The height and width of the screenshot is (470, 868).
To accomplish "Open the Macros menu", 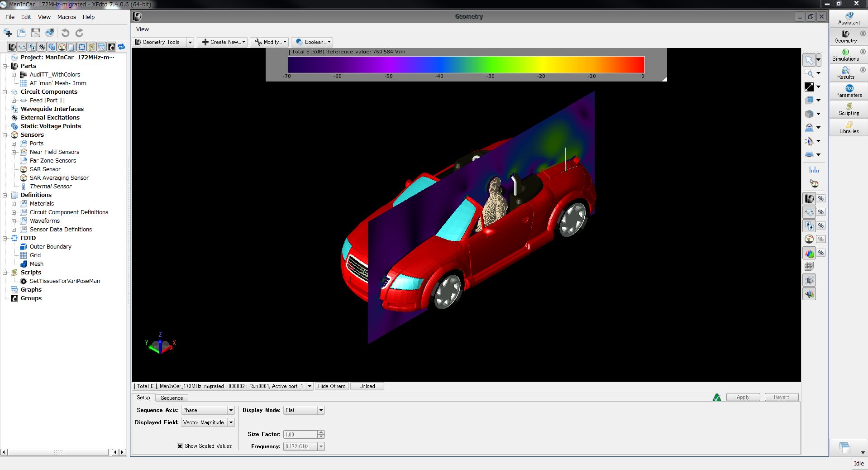I will 67,17.
